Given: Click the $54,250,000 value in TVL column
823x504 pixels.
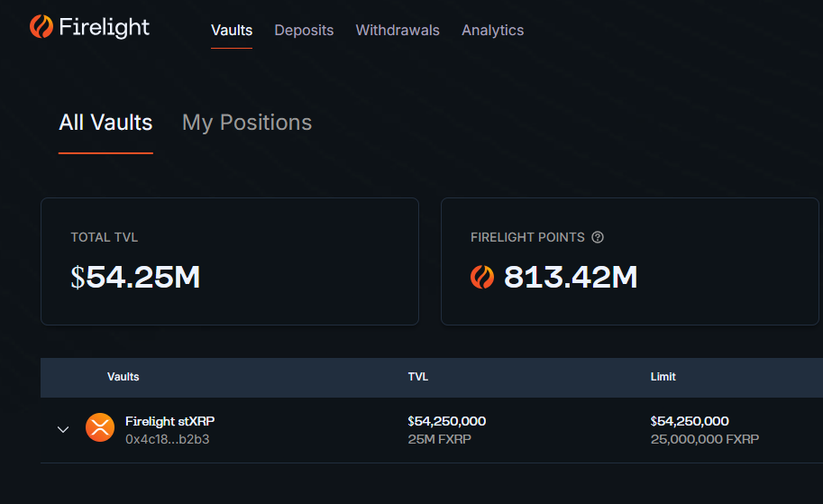Looking at the screenshot, I should [x=447, y=421].
